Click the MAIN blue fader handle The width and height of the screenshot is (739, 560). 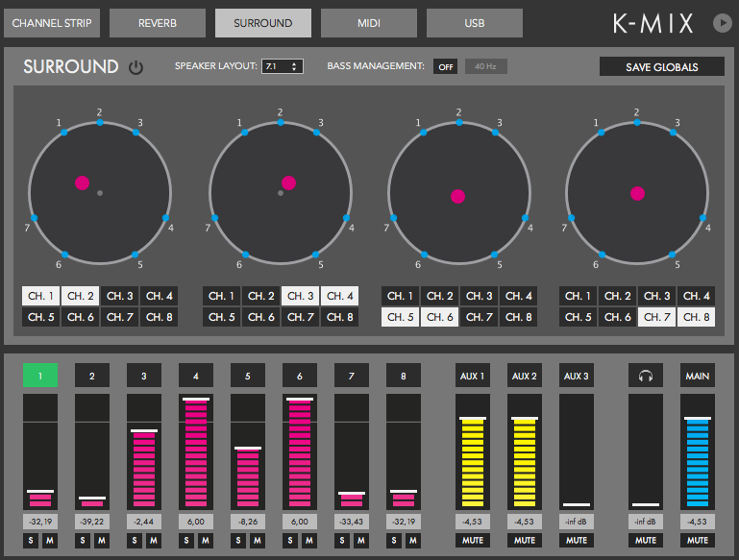coord(698,418)
